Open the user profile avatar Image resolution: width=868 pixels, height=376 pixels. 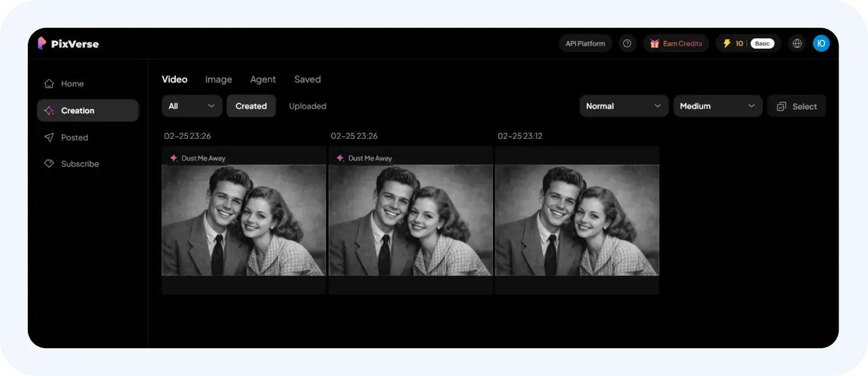(821, 43)
